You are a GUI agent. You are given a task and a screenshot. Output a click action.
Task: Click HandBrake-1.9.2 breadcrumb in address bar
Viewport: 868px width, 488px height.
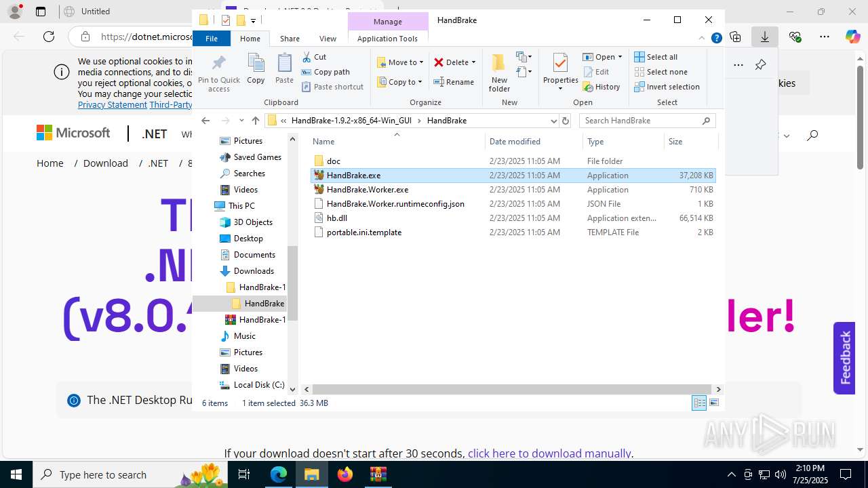[x=351, y=121]
